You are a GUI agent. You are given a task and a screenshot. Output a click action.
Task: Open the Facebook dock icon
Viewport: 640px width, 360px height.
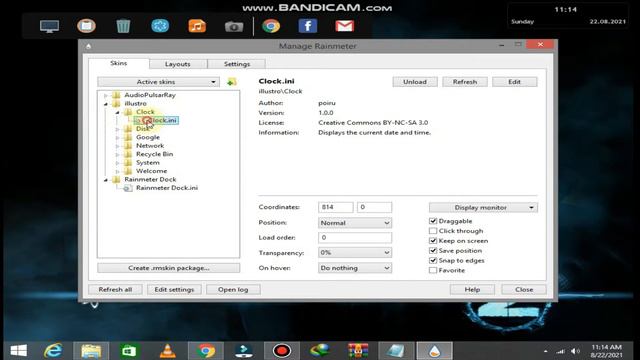coord(308,26)
